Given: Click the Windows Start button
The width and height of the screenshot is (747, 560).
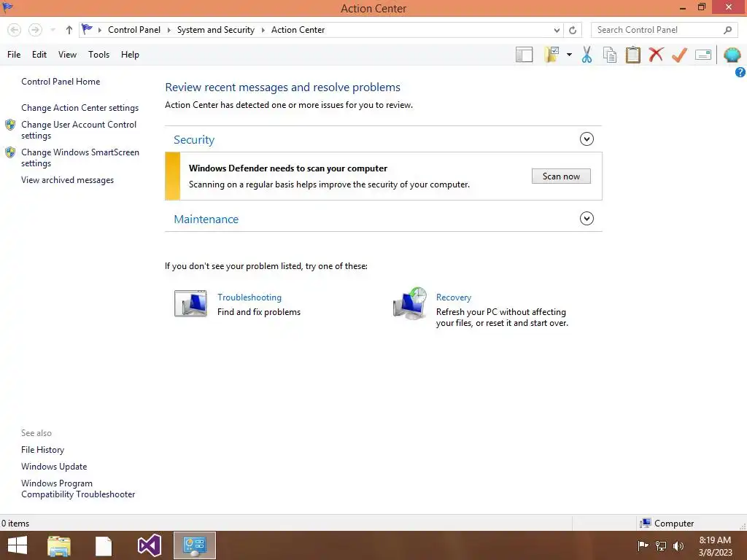Looking at the screenshot, I should 18,545.
